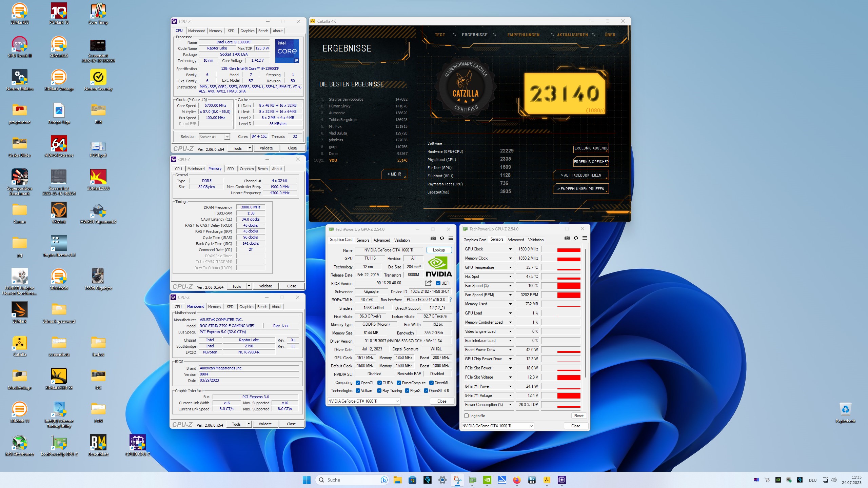Image resolution: width=868 pixels, height=488 pixels.
Task: Click the Bus Interface question mark in GPU-Z
Action: [450, 300]
